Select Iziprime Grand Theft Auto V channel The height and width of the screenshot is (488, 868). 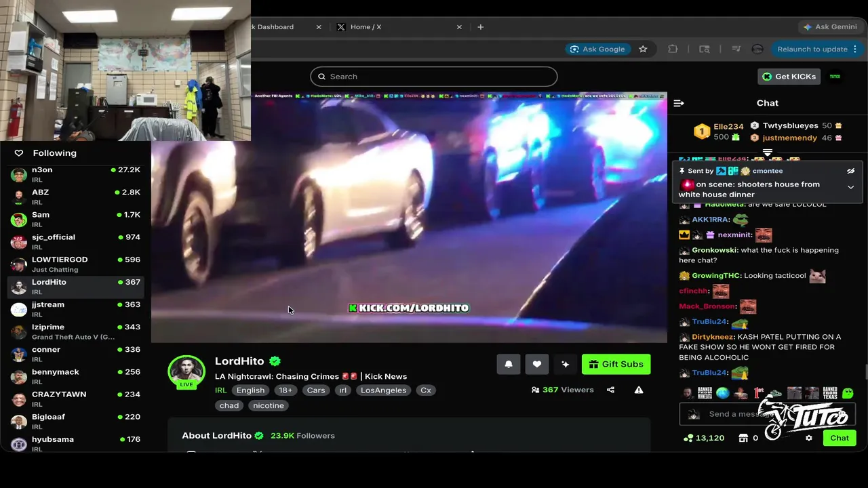(x=75, y=331)
